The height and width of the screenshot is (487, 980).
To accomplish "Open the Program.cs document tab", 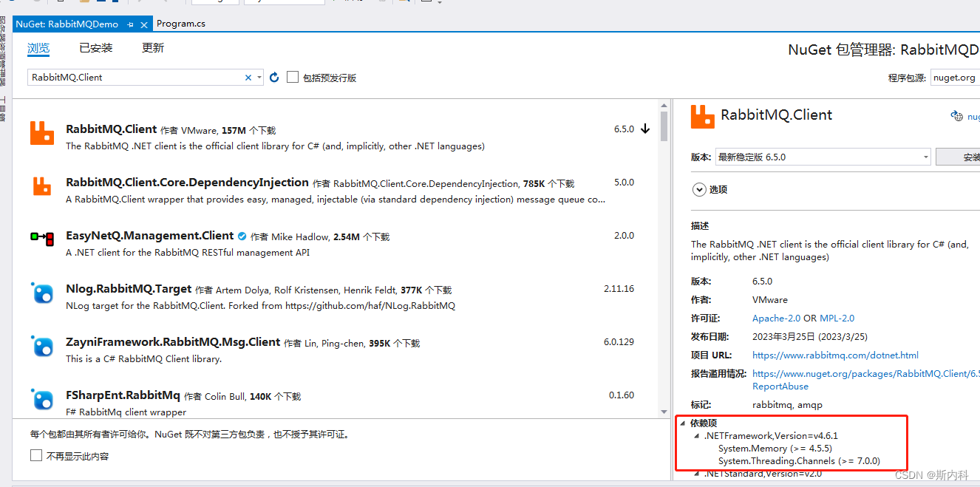I will (181, 24).
